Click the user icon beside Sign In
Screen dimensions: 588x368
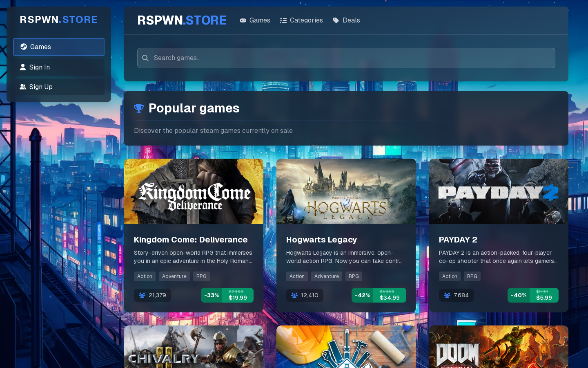pos(23,67)
